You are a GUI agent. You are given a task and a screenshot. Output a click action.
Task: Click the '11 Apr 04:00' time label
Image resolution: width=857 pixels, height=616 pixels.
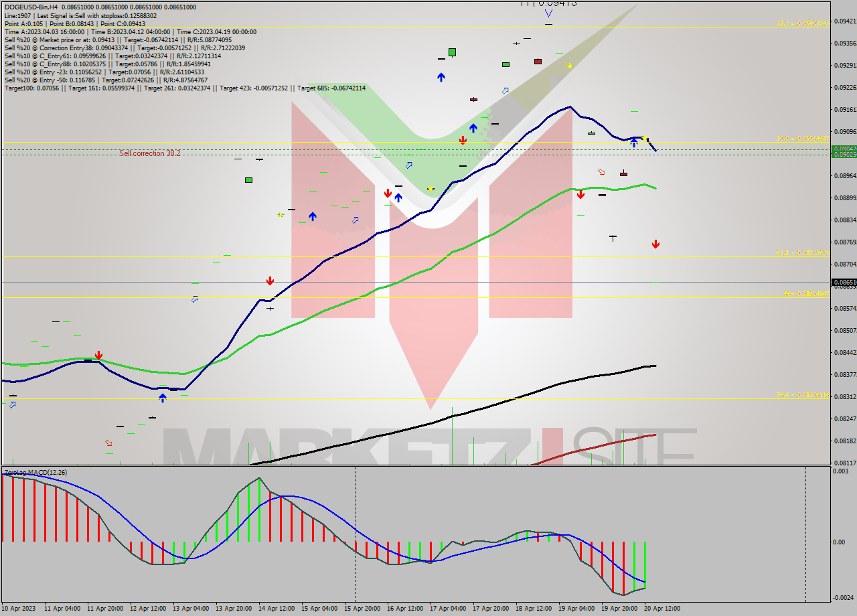pyautogui.click(x=62, y=609)
